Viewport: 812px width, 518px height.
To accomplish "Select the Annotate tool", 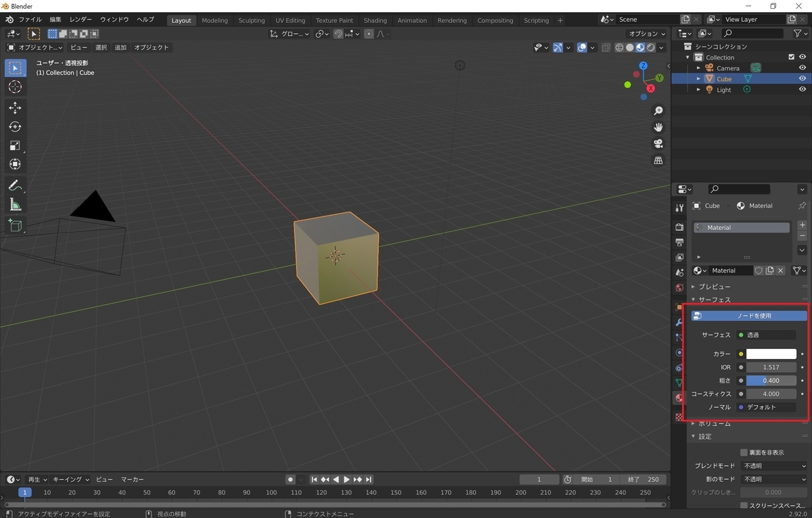I will tap(15, 185).
